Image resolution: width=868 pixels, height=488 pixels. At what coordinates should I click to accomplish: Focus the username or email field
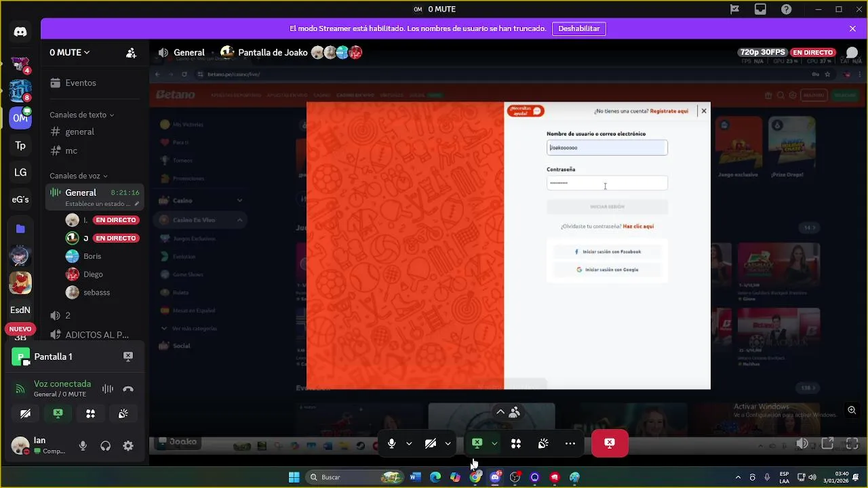click(607, 148)
